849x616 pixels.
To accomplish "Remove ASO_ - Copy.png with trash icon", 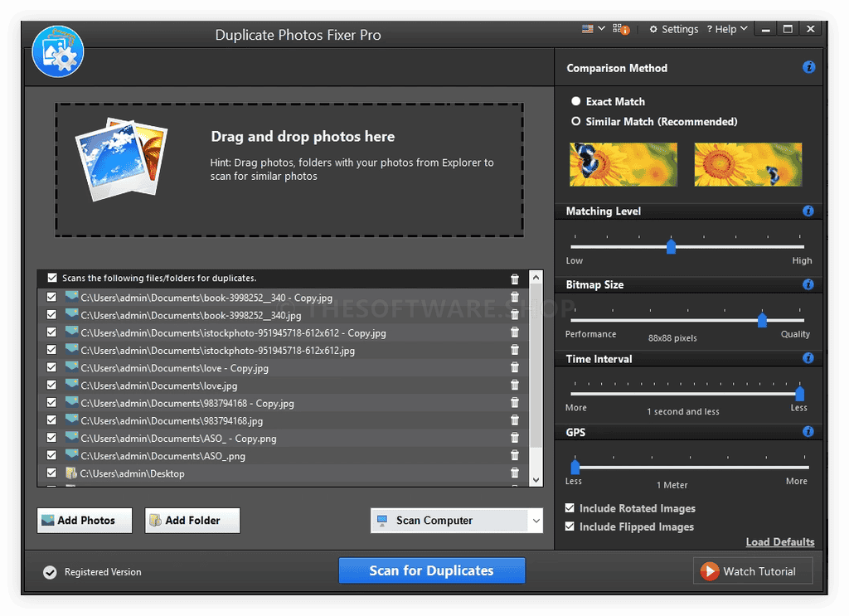I will 514,438.
